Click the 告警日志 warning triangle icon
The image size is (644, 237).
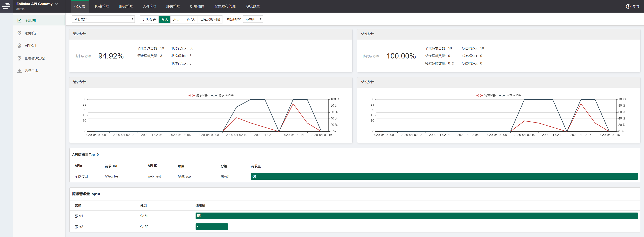pyautogui.click(x=19, y=71)
